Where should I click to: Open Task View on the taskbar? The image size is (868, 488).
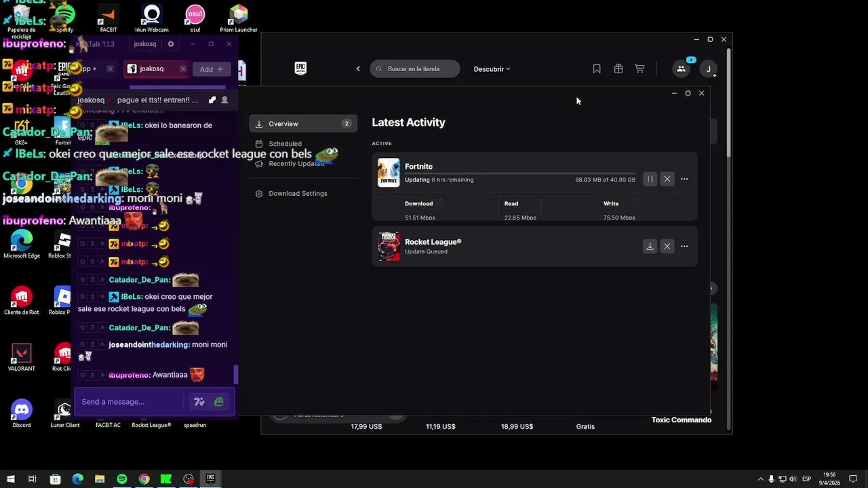point(33,479)
